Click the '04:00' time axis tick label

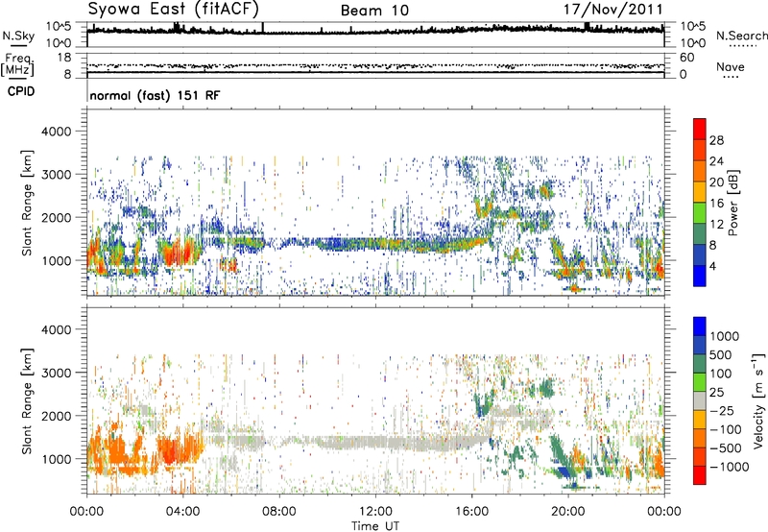(x=183, y=512)
